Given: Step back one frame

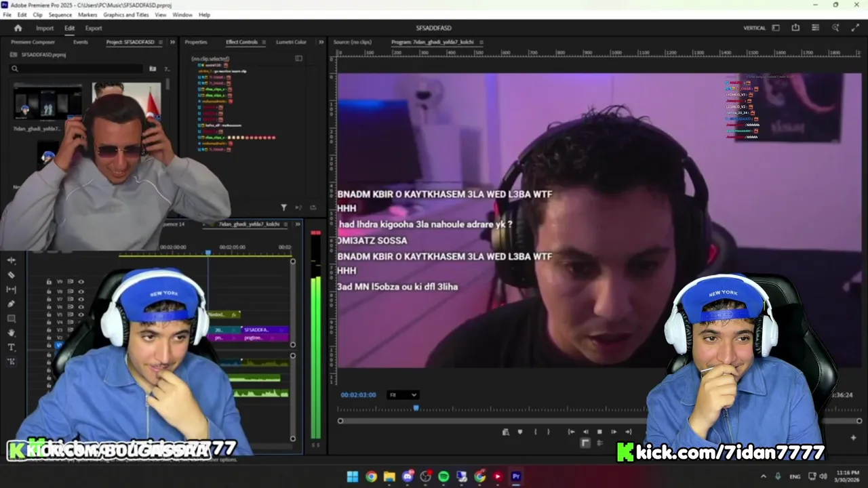Looking at the screenshot, I should [x=585, y=432].
